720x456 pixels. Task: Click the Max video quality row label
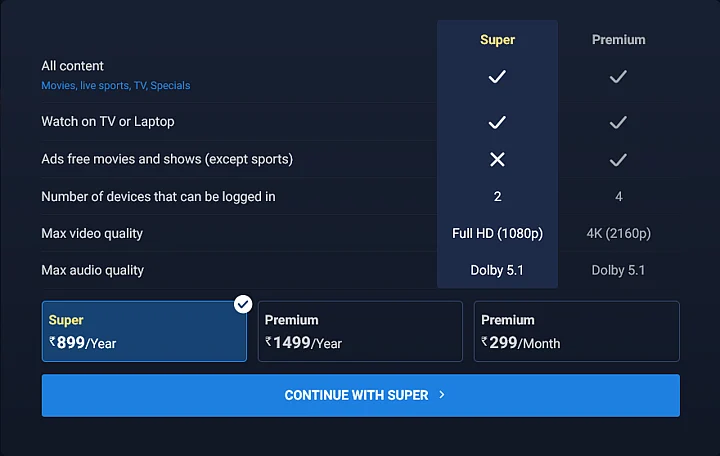pyautogui.click(x=92, y=233)
